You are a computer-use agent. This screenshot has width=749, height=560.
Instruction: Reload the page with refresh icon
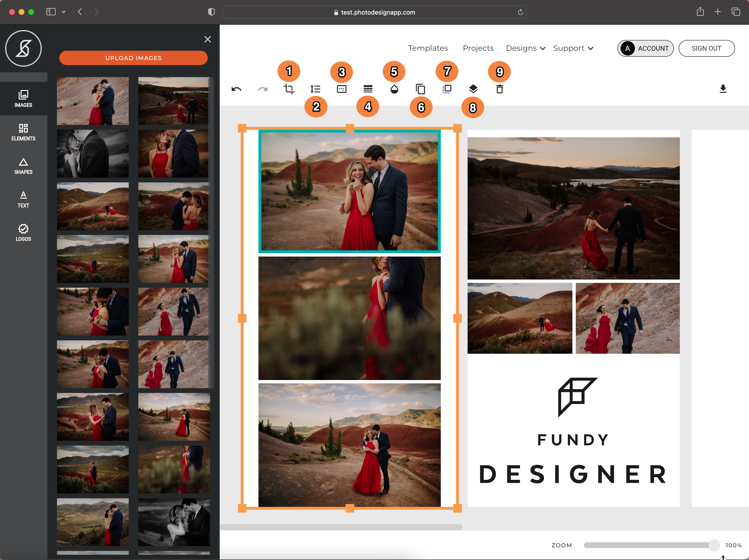[520, 12]
